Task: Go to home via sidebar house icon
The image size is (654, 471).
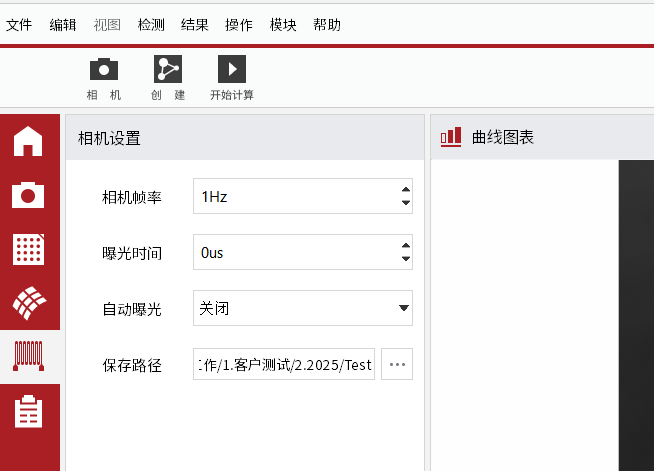Action: pos(28,141)
